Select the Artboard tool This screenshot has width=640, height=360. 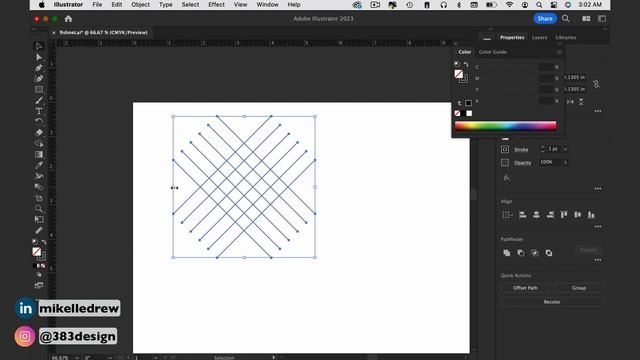tap(39, 198)
